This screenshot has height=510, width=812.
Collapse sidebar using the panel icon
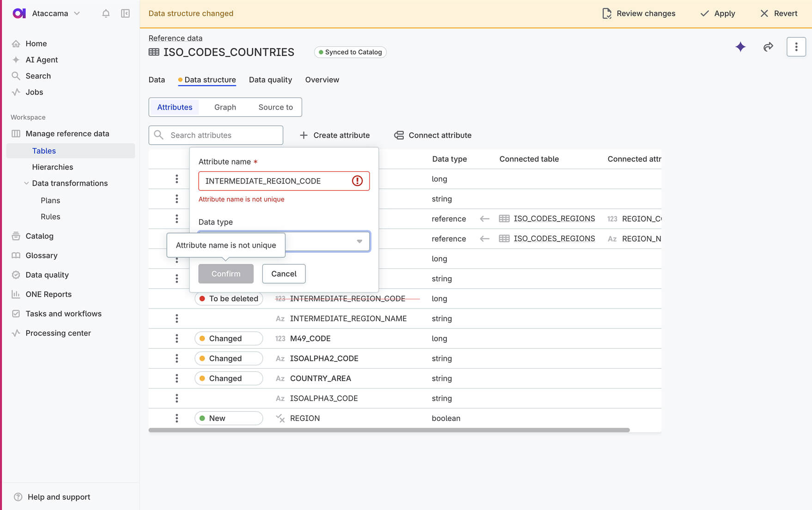click(x=125, y=13)
